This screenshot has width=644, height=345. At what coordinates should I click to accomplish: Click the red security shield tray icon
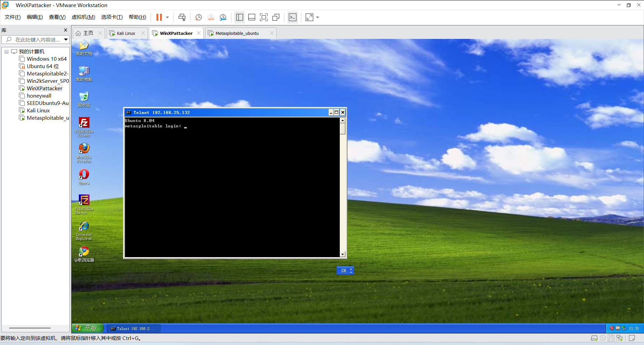(612, 328)
